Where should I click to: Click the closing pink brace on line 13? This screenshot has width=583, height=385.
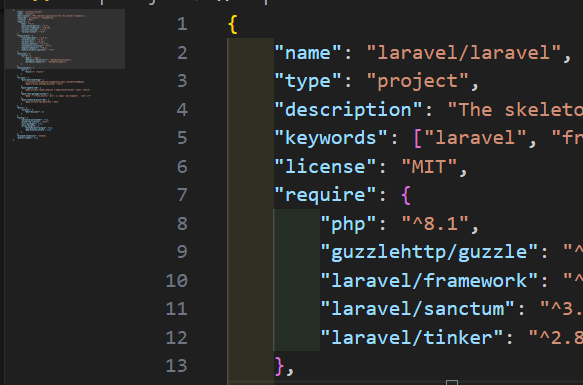point(279,366)
